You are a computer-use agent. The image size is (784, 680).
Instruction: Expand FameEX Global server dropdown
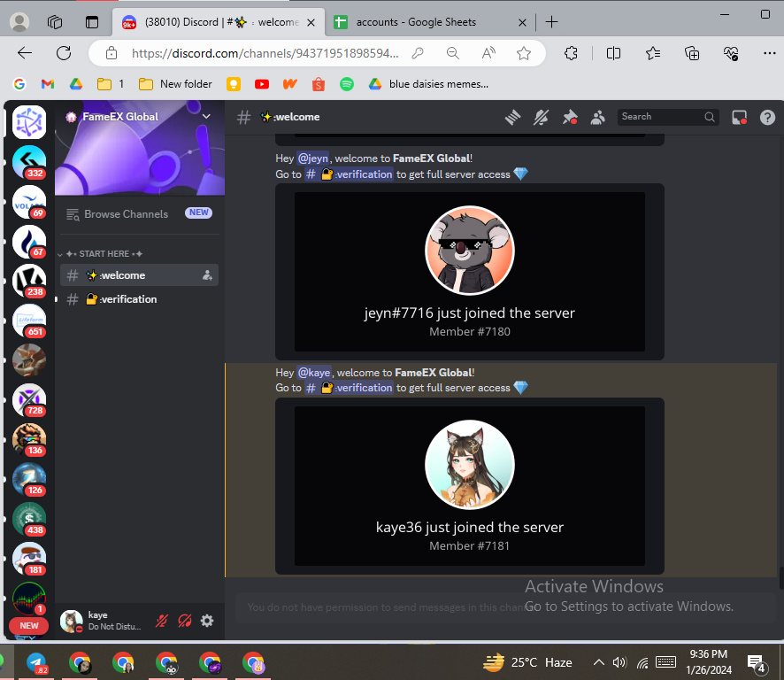206,117
